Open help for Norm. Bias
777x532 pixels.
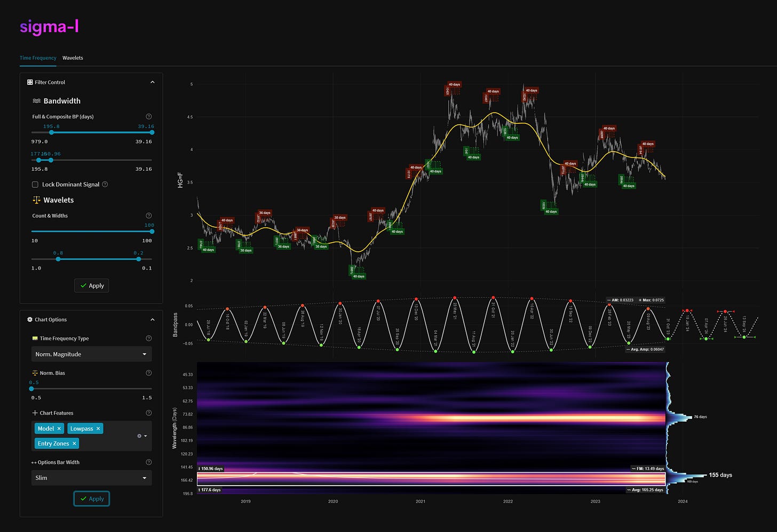pos(149,373)
